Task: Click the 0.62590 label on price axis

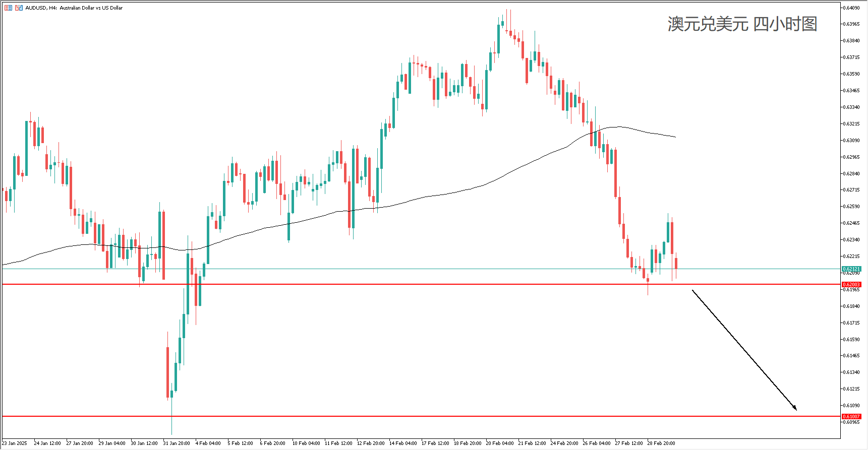Action: (x=851, y=207)
